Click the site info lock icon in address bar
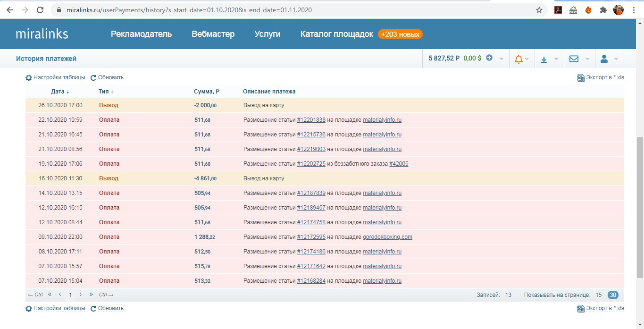 point(59,10)
